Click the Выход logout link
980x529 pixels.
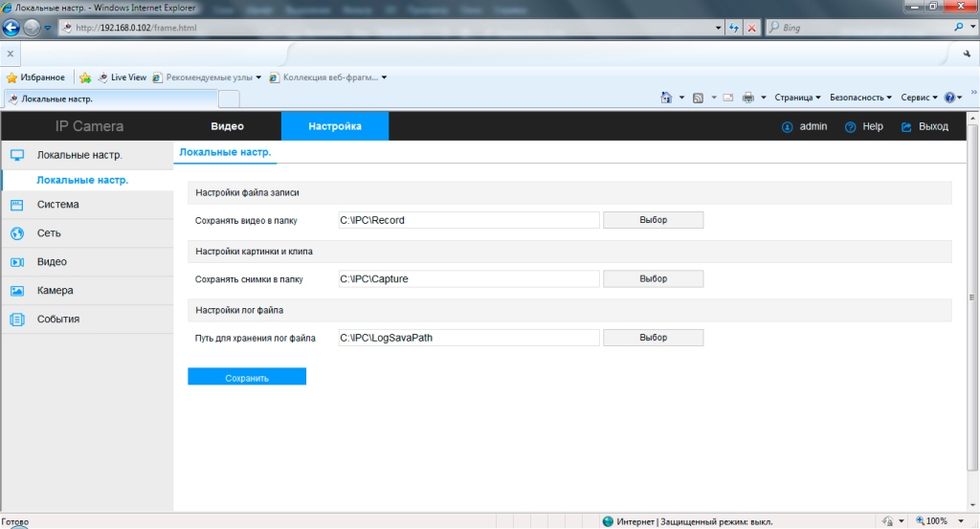[933, 126]
